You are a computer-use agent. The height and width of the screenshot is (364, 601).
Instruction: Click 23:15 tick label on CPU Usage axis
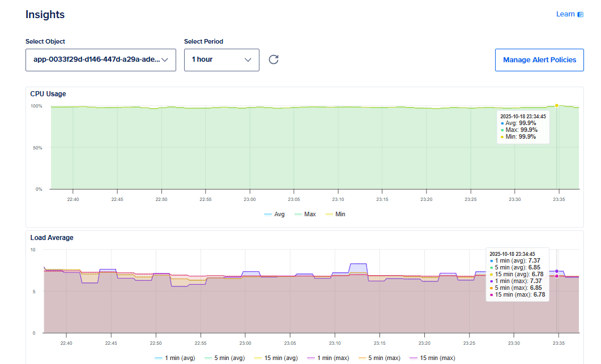(382, 199)
